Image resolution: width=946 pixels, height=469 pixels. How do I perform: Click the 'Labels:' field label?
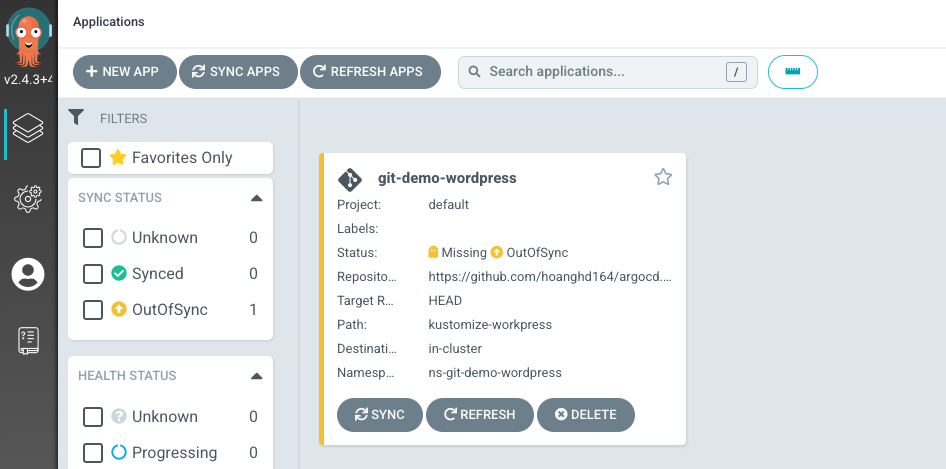coord(358,229)
